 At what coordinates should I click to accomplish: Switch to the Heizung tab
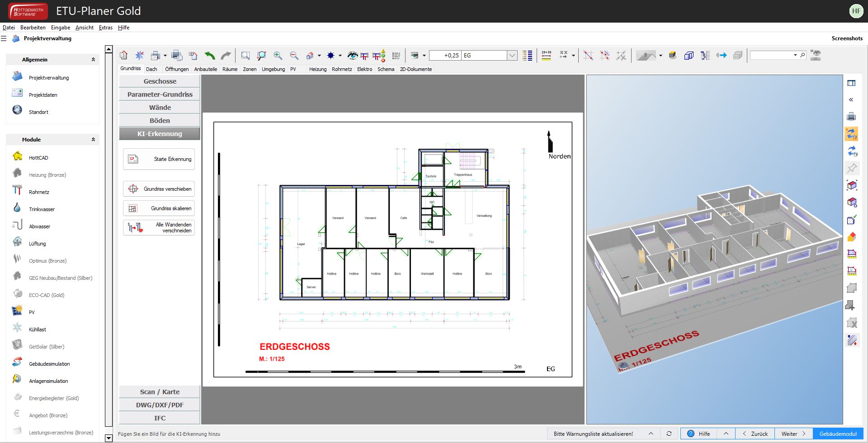[x=318, y=69]
